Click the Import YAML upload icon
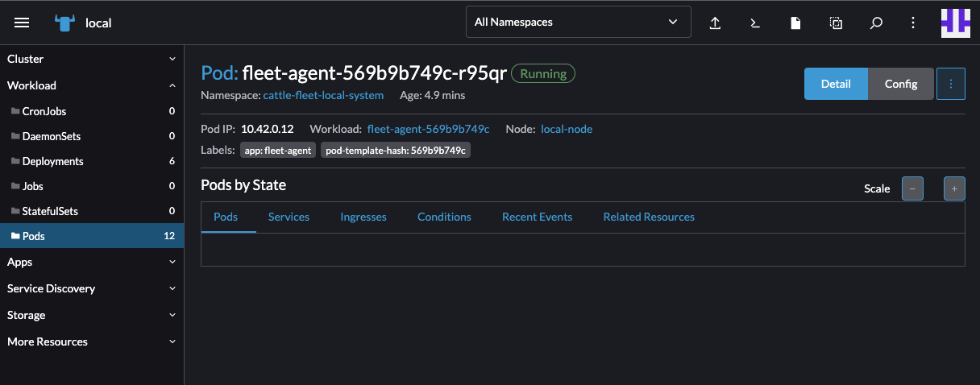980x385 pixels. (x=715, y=23)
